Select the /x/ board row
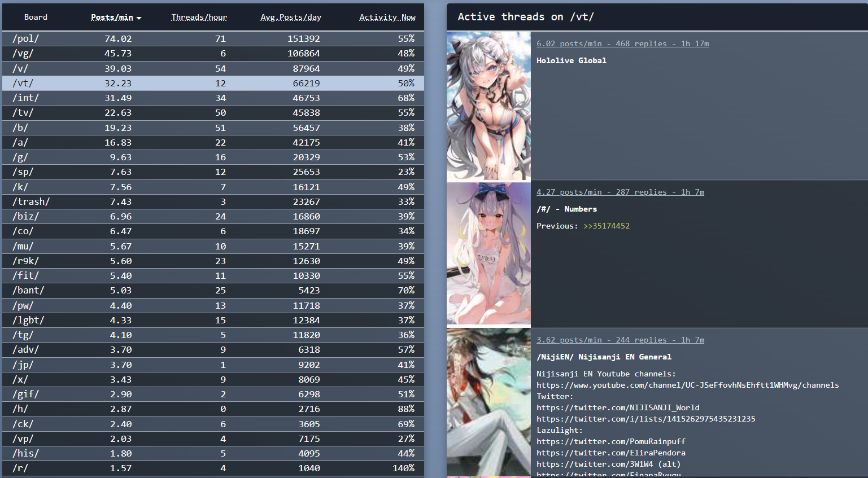The height and width of the screenshot is (478, 868). [213, 379]
